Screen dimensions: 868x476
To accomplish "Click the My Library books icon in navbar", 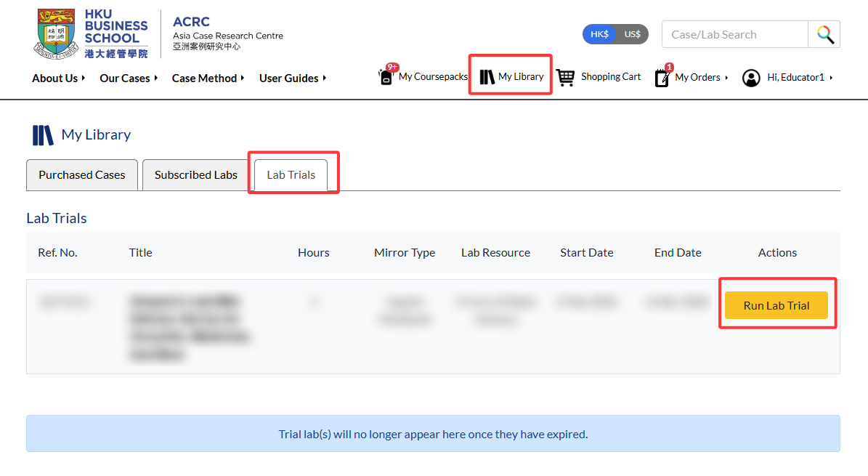I will point(487,77).
